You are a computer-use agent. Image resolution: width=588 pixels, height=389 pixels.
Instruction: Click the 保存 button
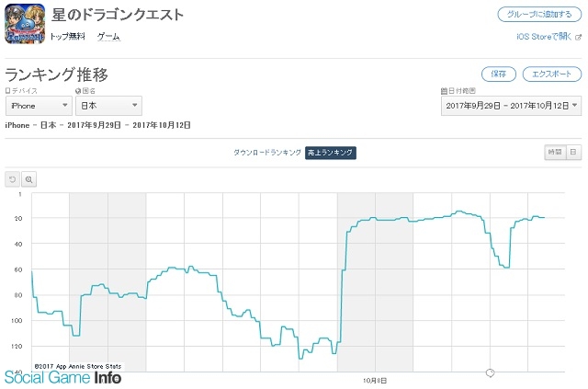[x=498, y=74]
